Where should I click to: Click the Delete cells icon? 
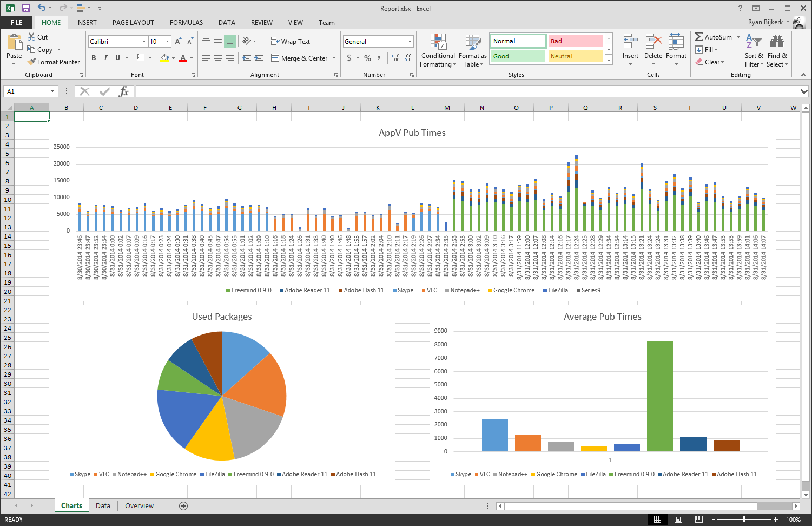coord(653,42)
